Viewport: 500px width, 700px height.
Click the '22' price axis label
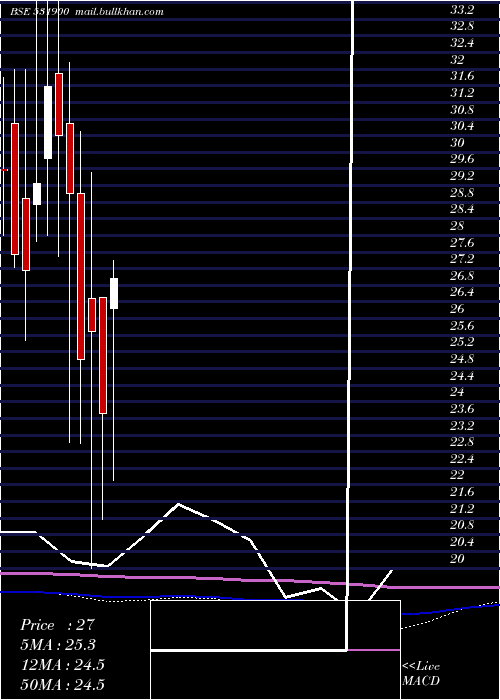pyautogui.click(x=457, y=475)
